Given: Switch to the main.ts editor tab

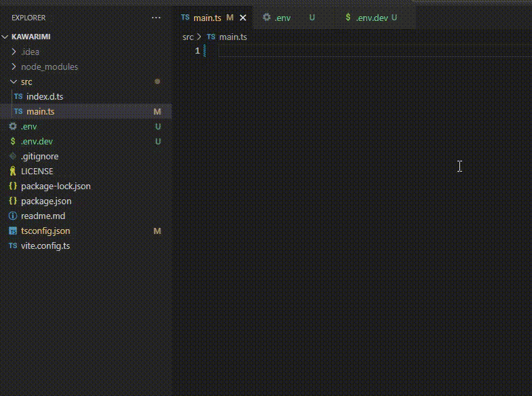Looking at the screenshot, I should click(213, 18).
